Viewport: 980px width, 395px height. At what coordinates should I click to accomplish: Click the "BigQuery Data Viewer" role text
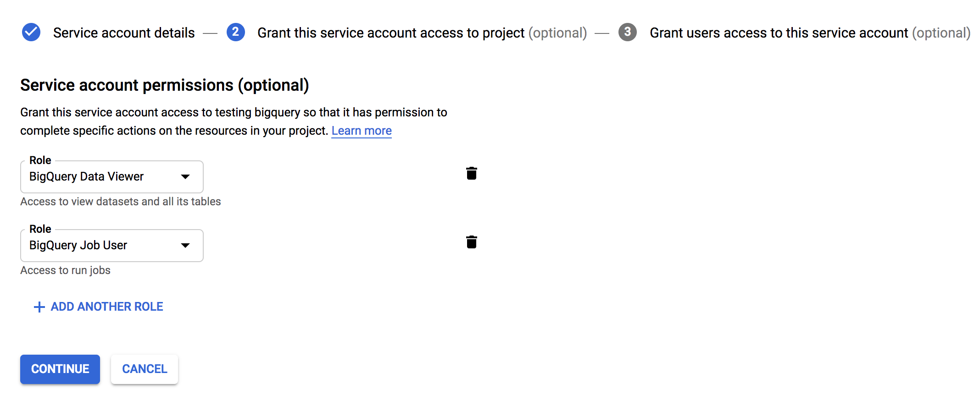click(86, 177)
